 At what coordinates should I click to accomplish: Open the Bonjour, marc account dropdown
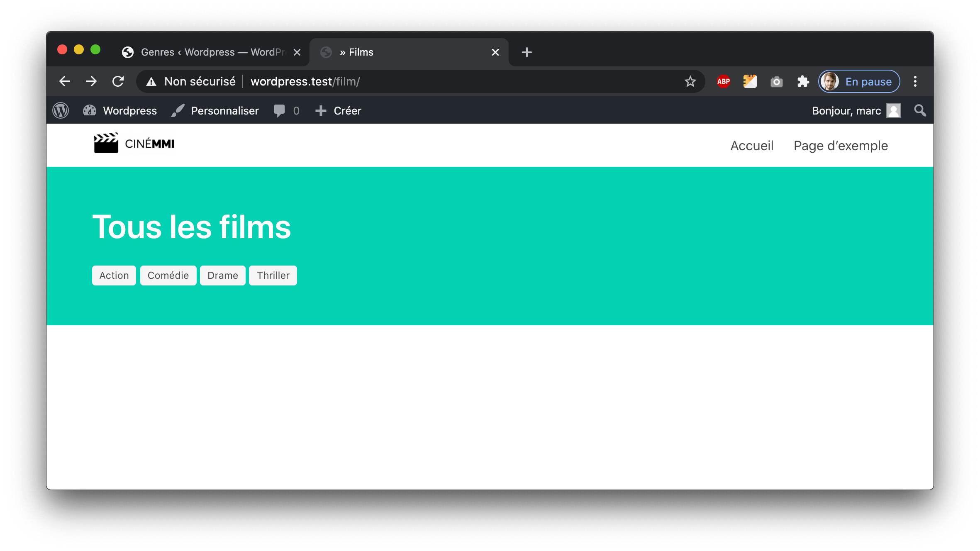[846, 110]
